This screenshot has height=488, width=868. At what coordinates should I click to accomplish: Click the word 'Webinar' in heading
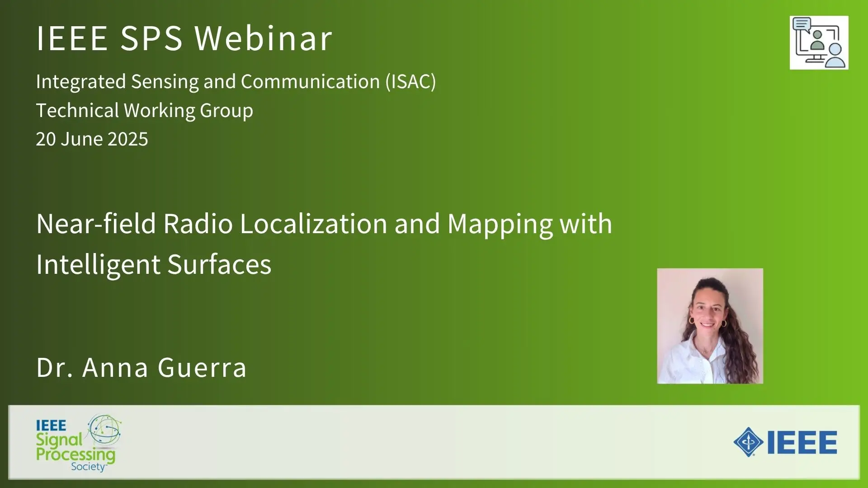click(264, 38)
